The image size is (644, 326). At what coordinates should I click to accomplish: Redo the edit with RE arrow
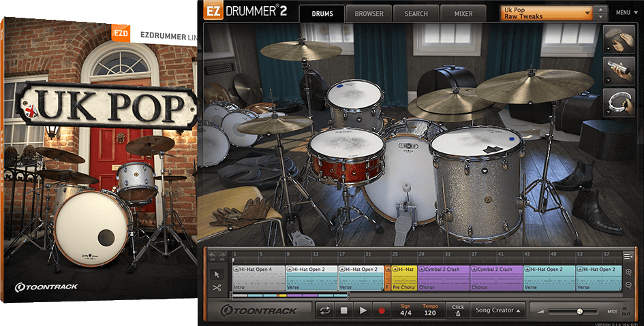click(222, 257)
